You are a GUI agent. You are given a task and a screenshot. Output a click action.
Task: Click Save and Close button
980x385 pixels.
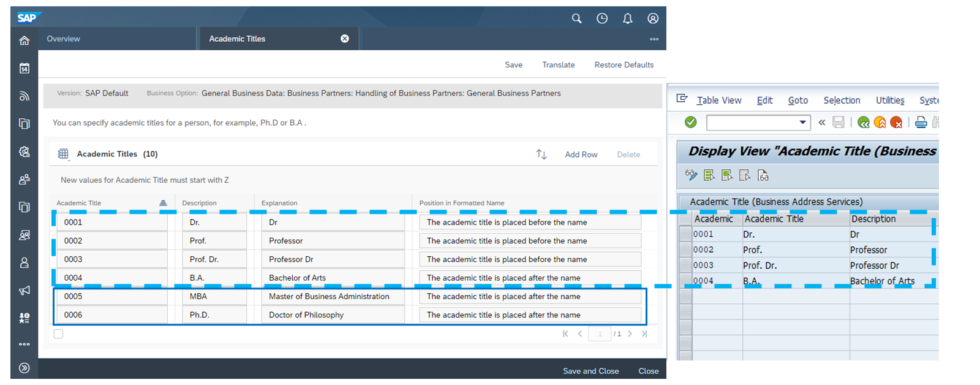[x=591, y=371]
